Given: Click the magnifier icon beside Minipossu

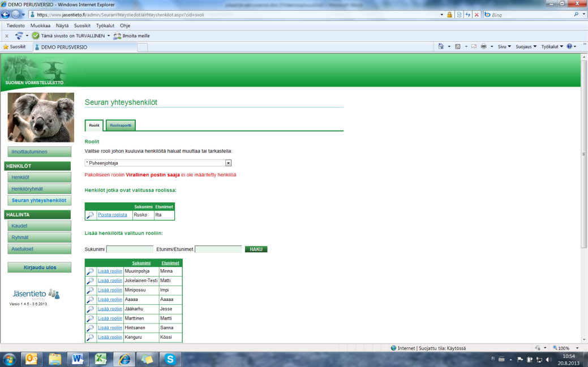Looking at the screenshot, I should 90,290.
